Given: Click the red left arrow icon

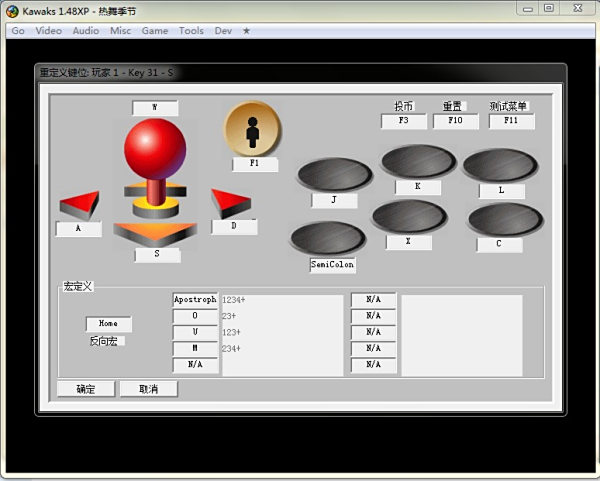Looking at the screenshot, I should (x=80, y=205).
